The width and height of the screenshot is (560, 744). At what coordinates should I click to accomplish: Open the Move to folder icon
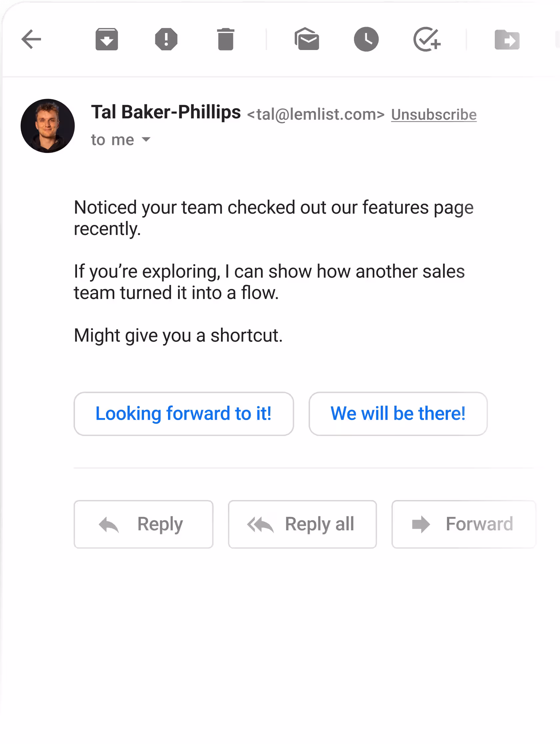click(507, 40)
